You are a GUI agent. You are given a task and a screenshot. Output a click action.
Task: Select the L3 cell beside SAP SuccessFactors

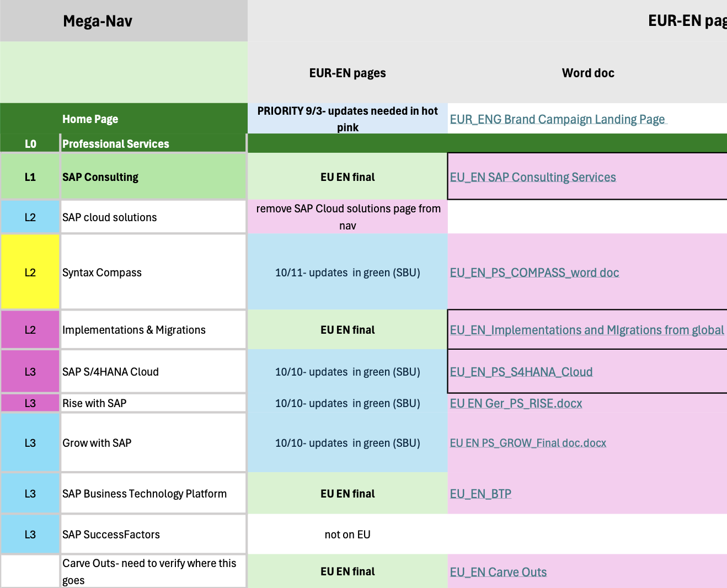(30, 534)
